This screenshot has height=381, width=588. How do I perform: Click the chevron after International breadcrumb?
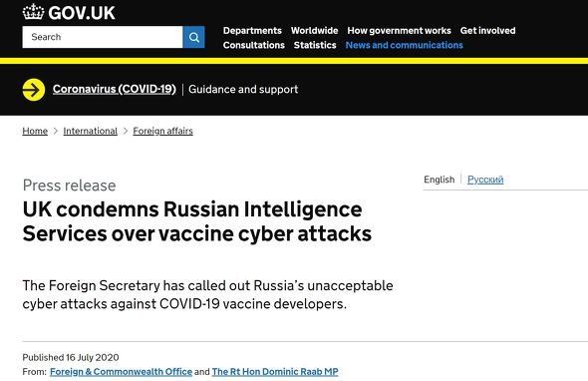(x=126, y=131)
